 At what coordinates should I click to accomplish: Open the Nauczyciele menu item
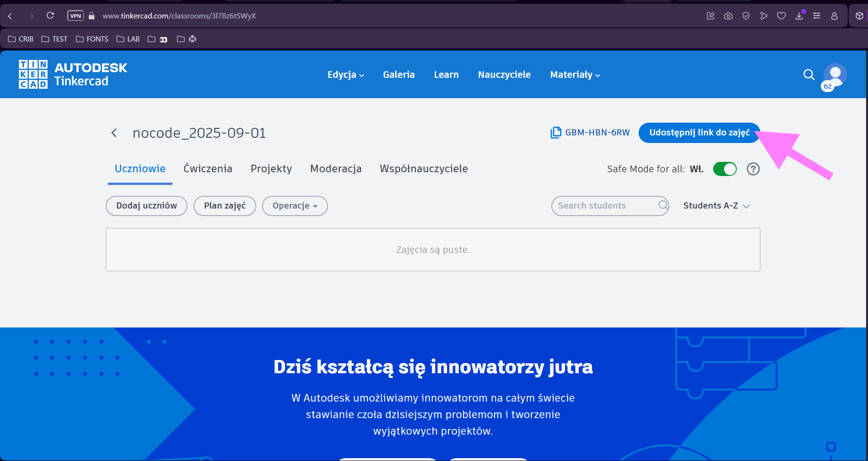click(504, 75)
